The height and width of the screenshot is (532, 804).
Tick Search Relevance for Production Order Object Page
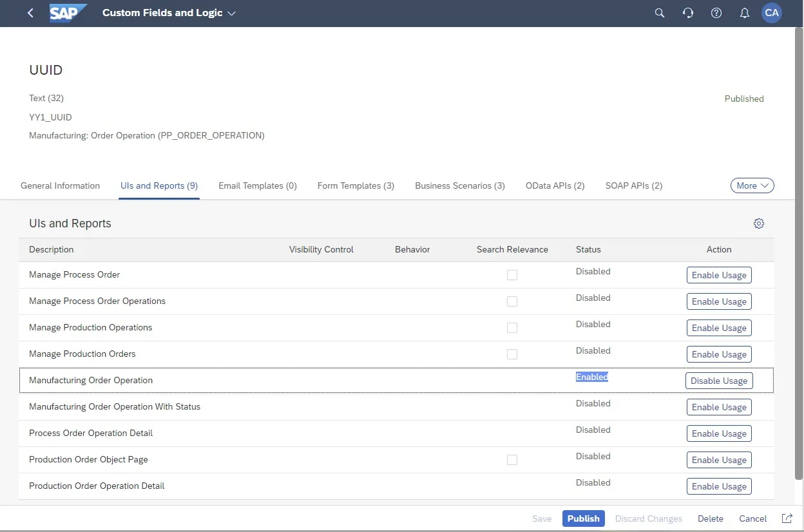tap(512, 460)
